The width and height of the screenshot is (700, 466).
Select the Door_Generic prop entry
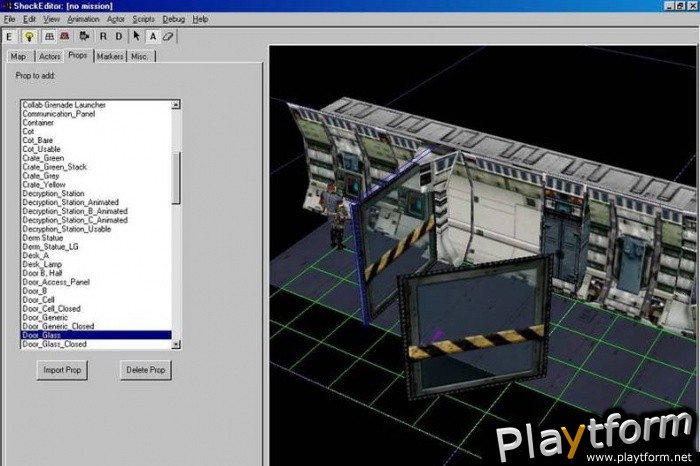[x=96, y=317]
